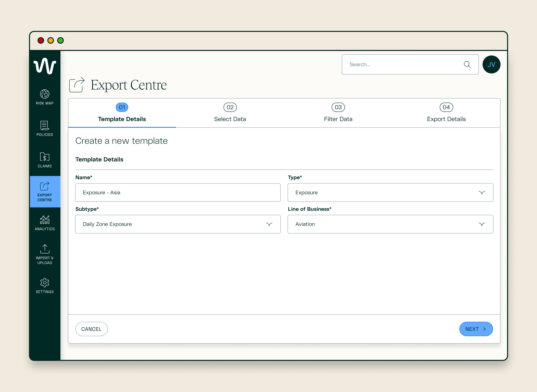Click the yellow minimize dot
The width and height of the screenshot is (537, 392).
coord(50,41)
